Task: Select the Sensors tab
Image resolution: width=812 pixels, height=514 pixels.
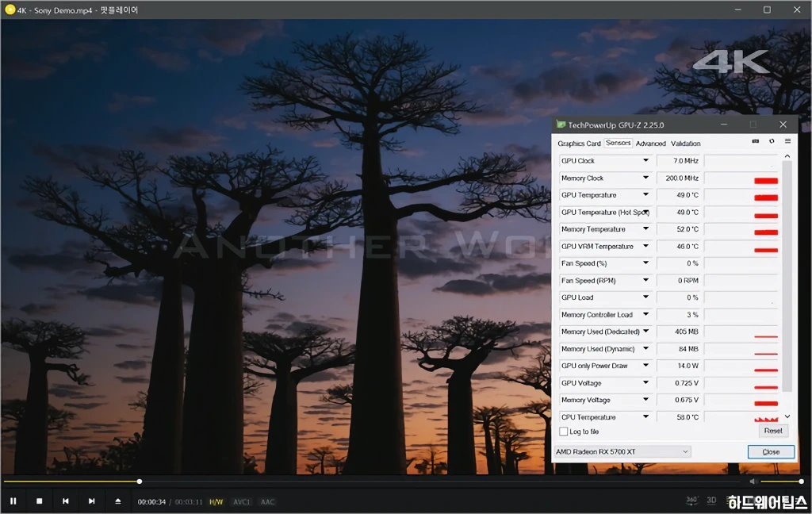Action: click(x=619, y=143)
